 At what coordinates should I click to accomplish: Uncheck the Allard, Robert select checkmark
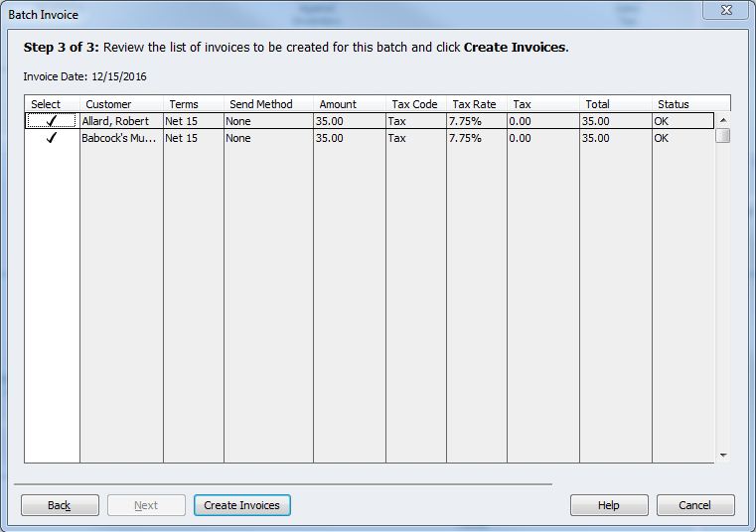pos(52,121)
